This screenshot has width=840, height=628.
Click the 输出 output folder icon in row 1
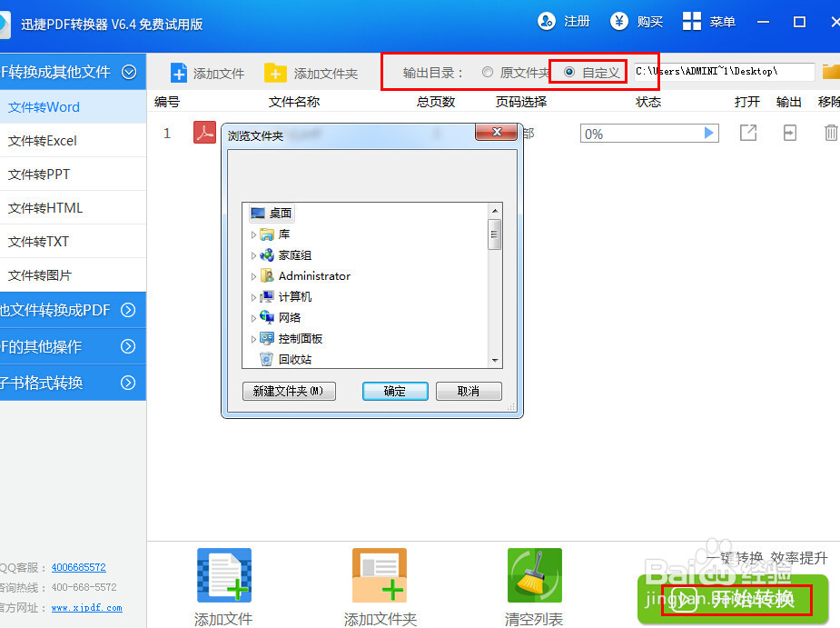point(790,133)
